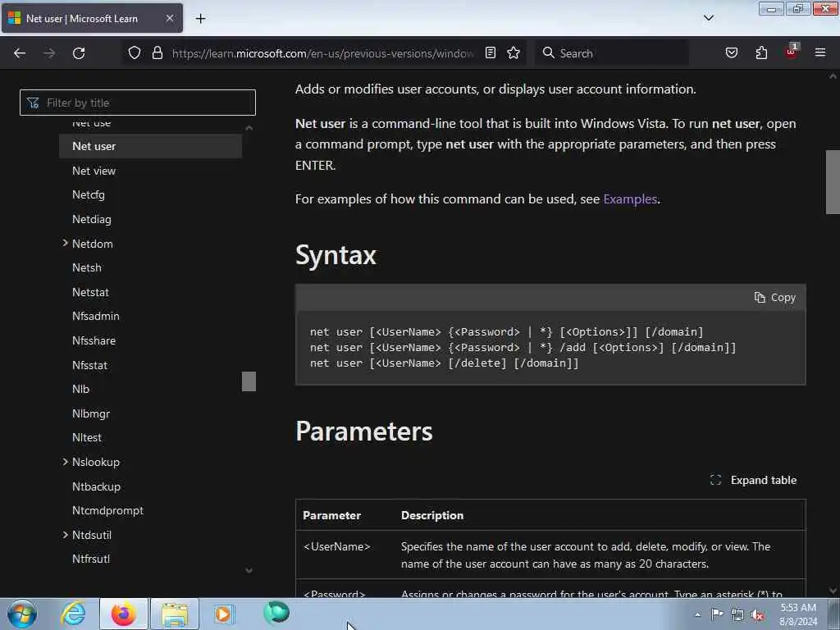
Task: Open the uBlock Origin extension icon
Action: tap(792, 52)
